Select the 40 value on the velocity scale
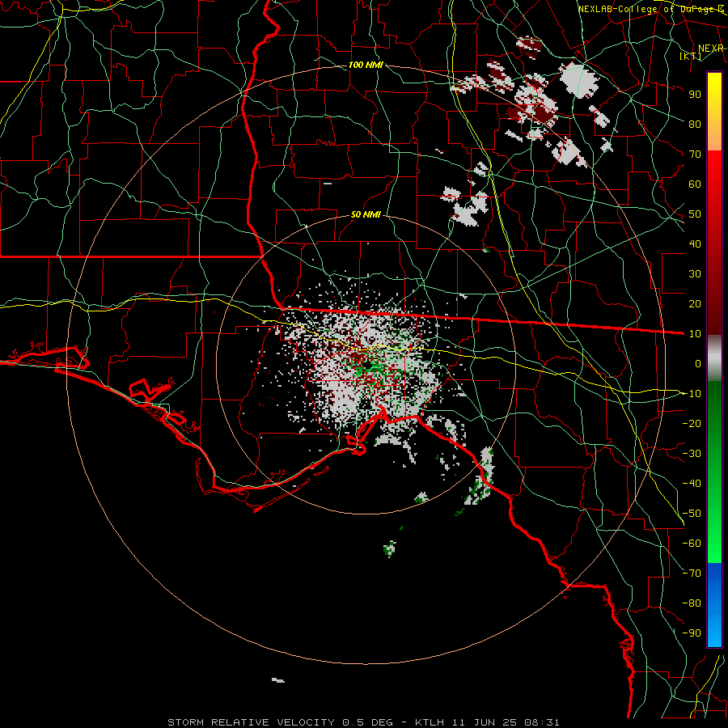728x728 pixels. (x=695, y=244)
